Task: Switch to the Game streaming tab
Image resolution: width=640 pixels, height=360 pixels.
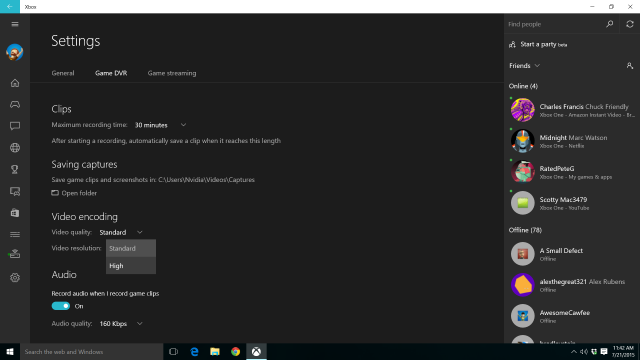Action: 172,73
